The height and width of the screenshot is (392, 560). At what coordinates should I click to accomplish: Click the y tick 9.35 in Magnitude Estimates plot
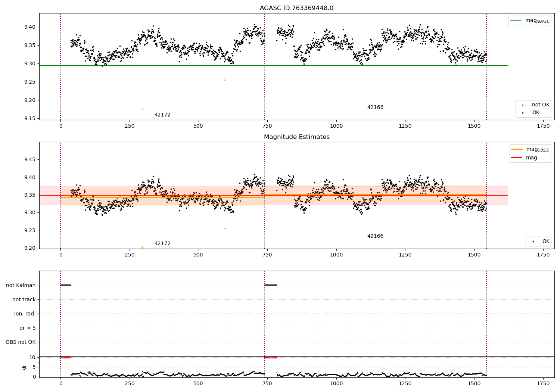point(30,195)
